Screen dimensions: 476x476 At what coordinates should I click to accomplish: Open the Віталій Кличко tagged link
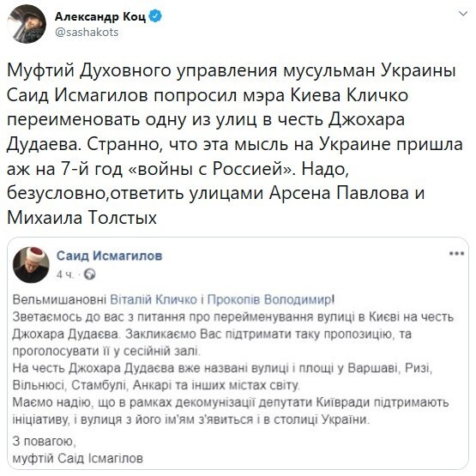(x=154, y=300)
